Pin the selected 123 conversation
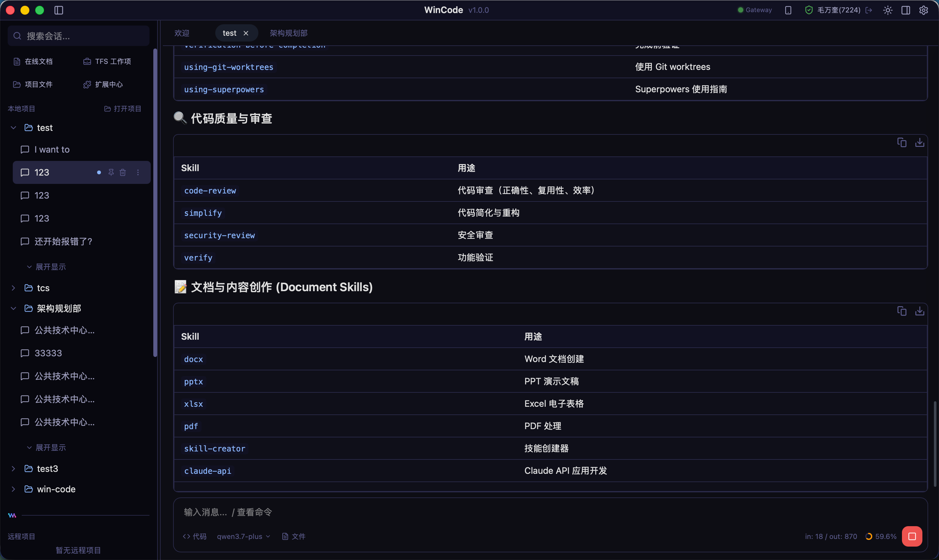Viewport: 939px width, 560px height. (x=111, y=172)
